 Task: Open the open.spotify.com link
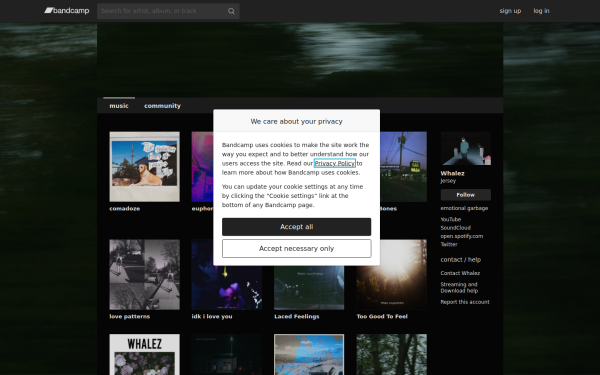pos(461,236)
